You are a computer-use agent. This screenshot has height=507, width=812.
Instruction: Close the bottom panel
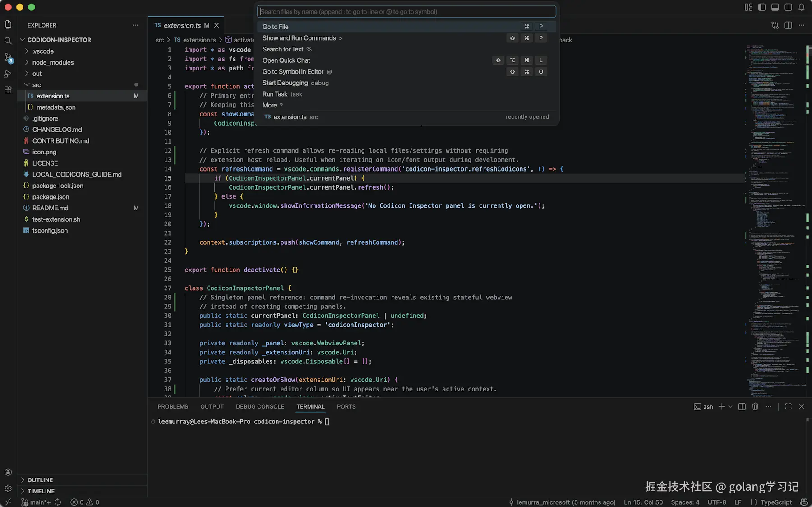pyautogui.click(x=802, y=407)
